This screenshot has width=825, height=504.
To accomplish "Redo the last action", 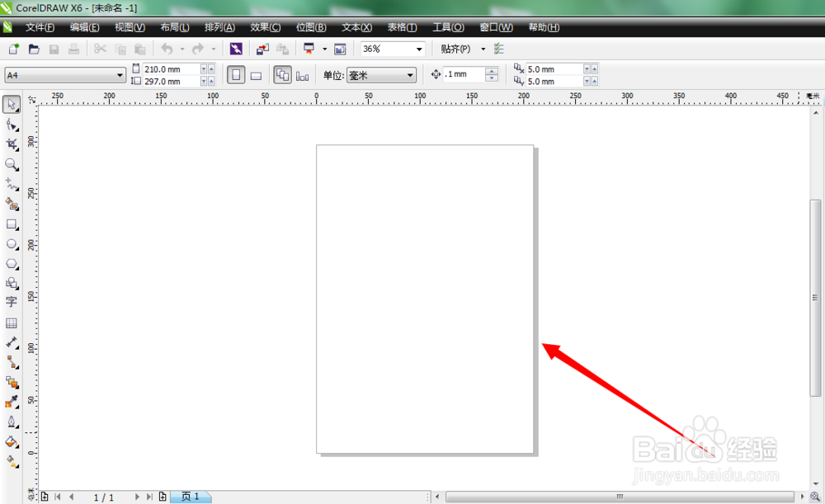I will [198, 49].
